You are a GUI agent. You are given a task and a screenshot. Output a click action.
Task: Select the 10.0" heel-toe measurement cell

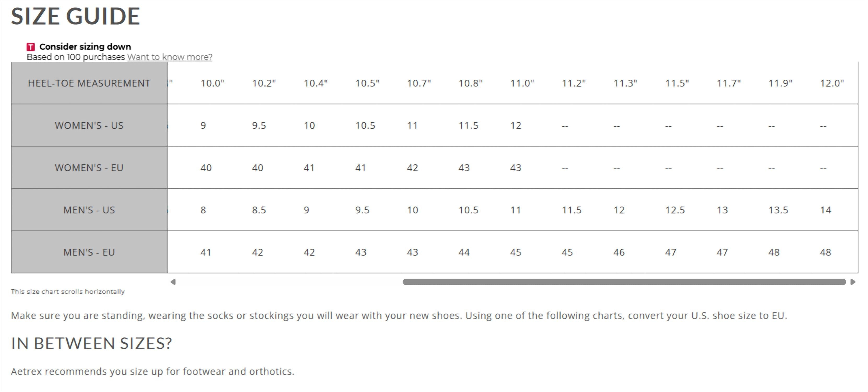click(212, 83)
